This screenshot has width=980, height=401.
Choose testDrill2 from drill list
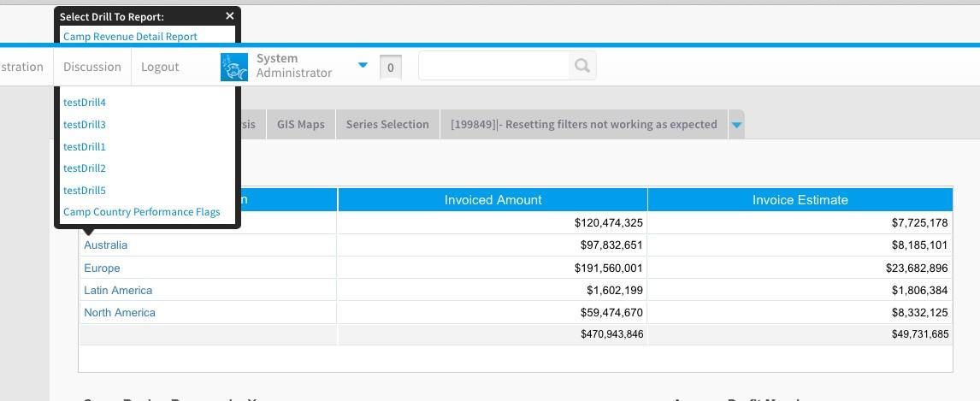coord(85,168)
